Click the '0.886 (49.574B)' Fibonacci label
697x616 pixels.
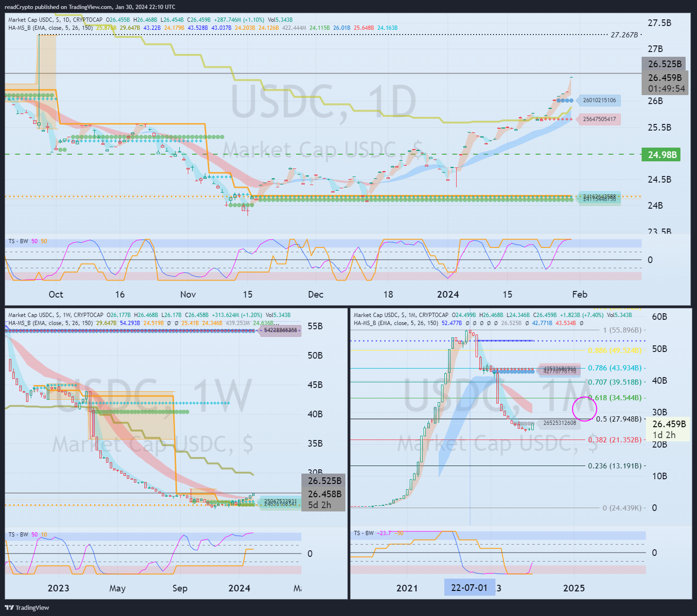(615, 351)
